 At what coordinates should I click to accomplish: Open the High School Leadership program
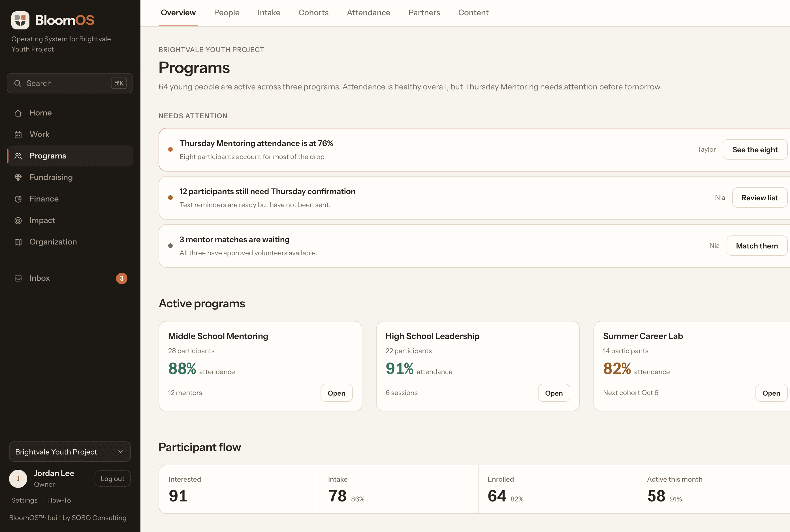point(554,393)
